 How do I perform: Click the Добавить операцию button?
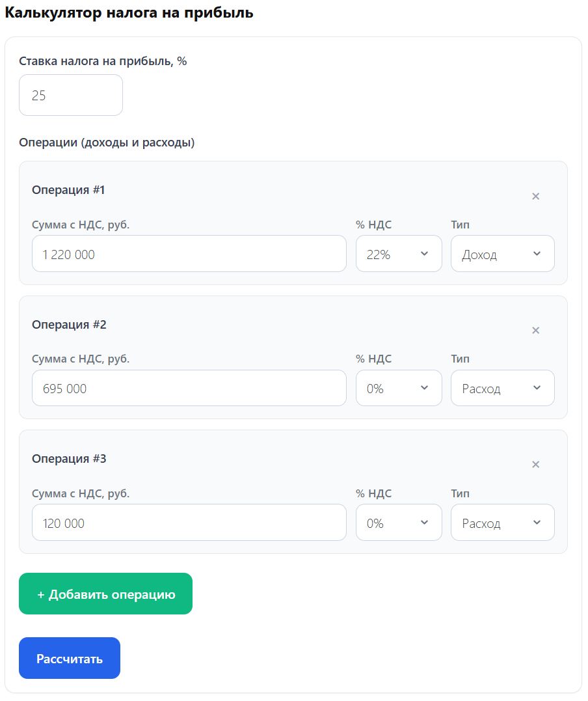(105, 594)
